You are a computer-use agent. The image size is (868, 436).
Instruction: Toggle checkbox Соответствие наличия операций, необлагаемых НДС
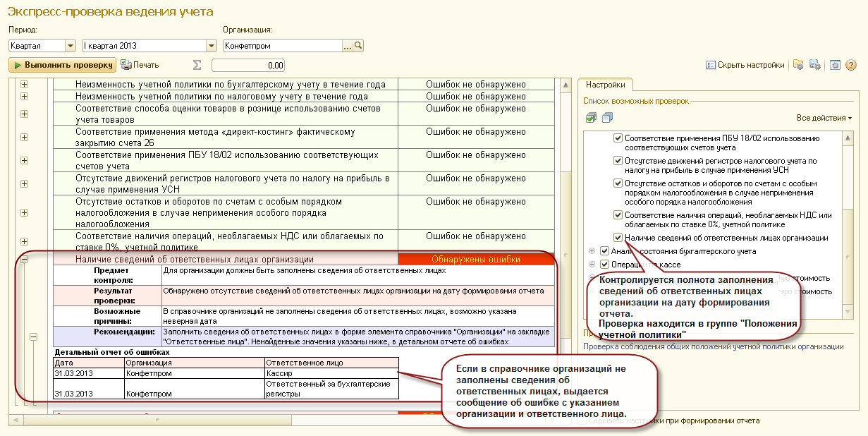[x=618, y=214]
